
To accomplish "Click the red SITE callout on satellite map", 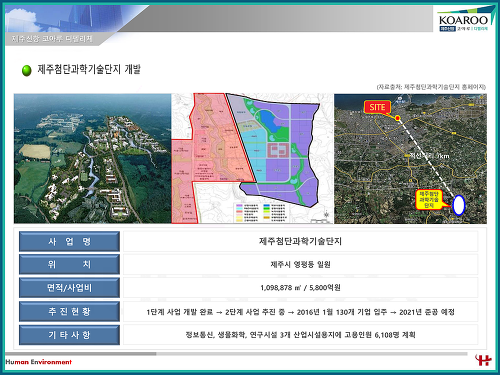I will tap(377, 107).
